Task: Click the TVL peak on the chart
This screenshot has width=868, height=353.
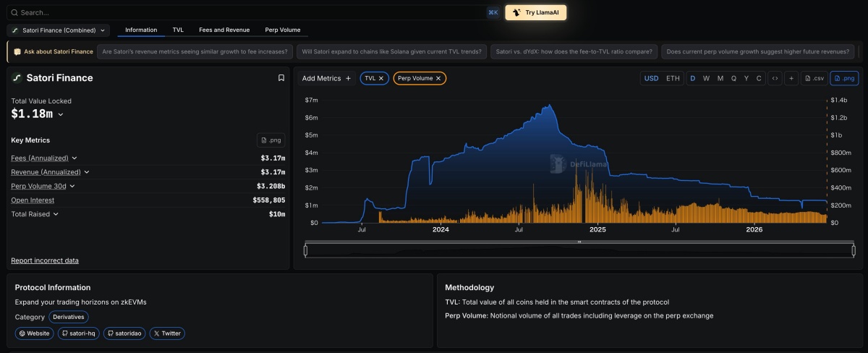Action: coord(550,106)
